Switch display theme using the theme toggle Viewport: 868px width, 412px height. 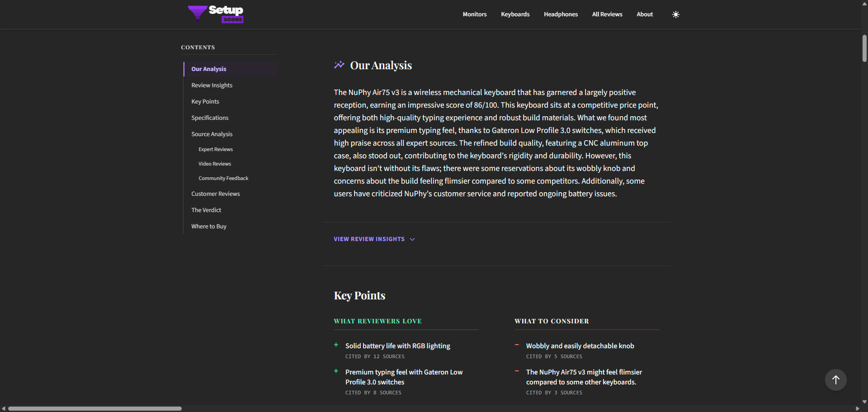[676, 14]
